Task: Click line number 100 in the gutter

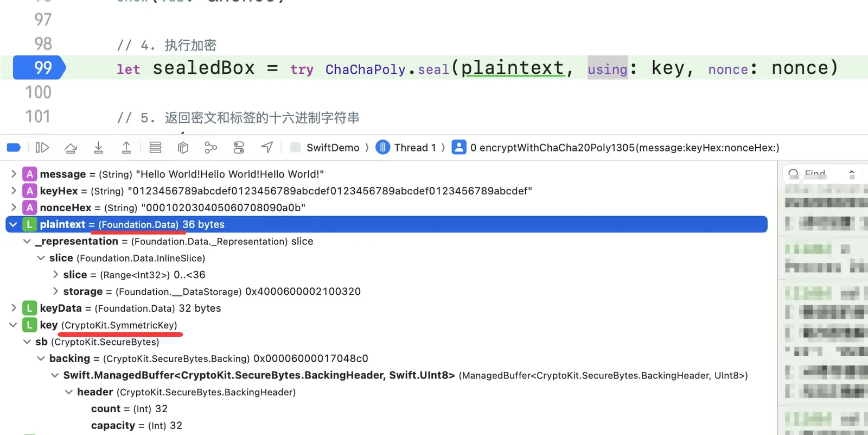Action: 39,92
